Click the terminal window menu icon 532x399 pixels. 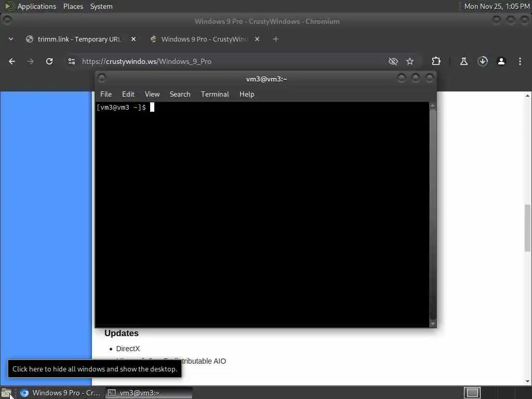(102, 78)
